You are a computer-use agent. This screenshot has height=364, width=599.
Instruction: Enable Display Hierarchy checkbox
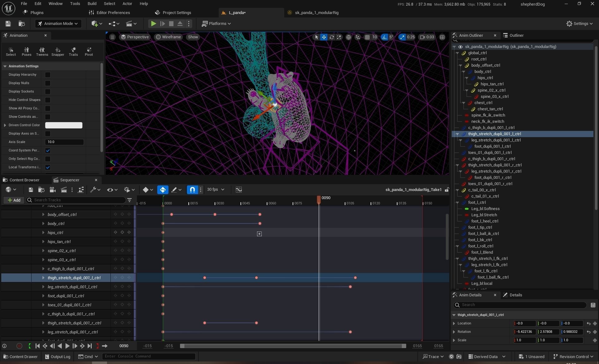click(x=48, y=75)
